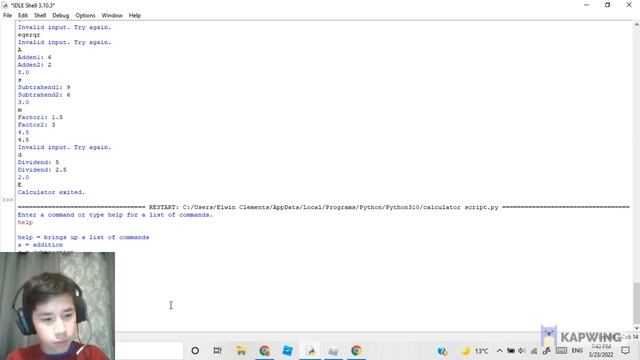Image resolution: width=640 pixels, height=360 pixels.
Task: Open File Explorer from the taskbar
Action: click(x=241, y=351)
